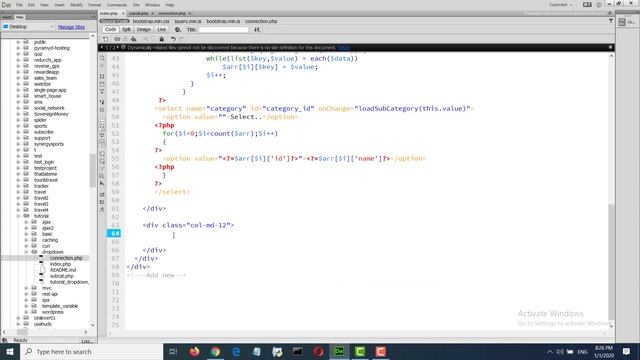Switch to the Live view

pyautogui.click(x=162, y=29)
